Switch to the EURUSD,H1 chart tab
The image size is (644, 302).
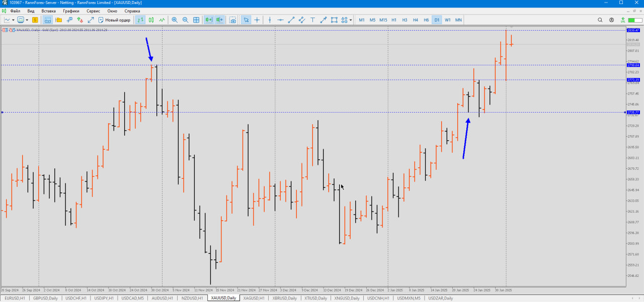tap(15, 298)
